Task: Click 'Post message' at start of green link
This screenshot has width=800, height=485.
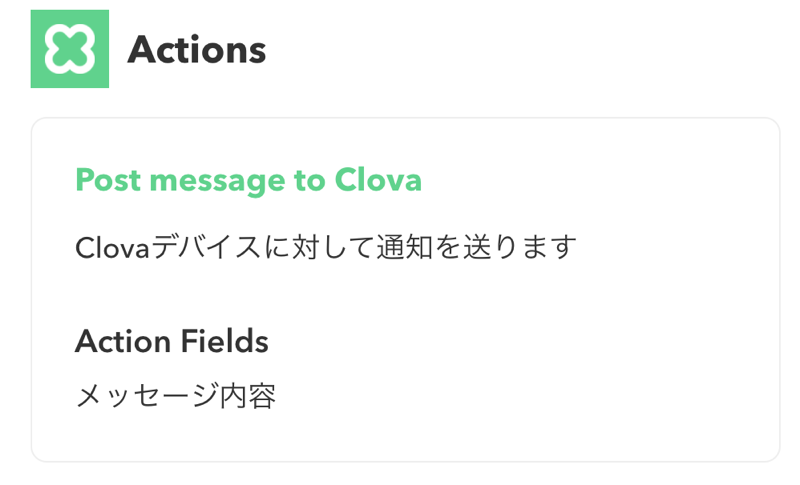Action: (x=181, y=180)
